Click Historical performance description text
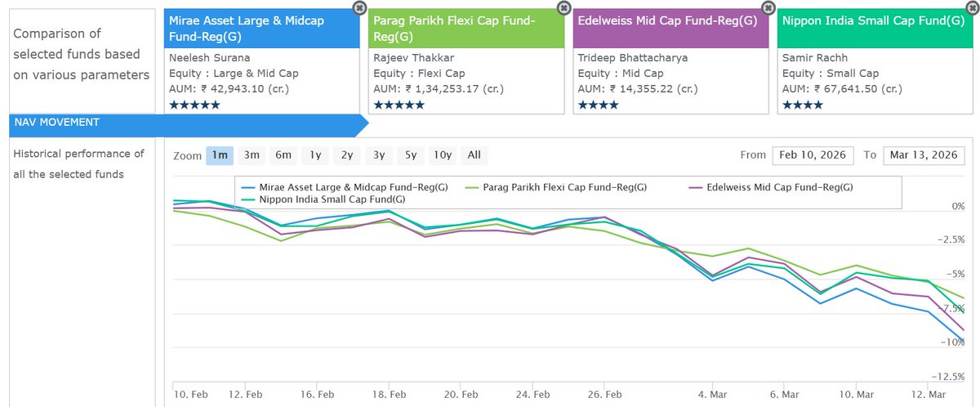 point(78,164)
